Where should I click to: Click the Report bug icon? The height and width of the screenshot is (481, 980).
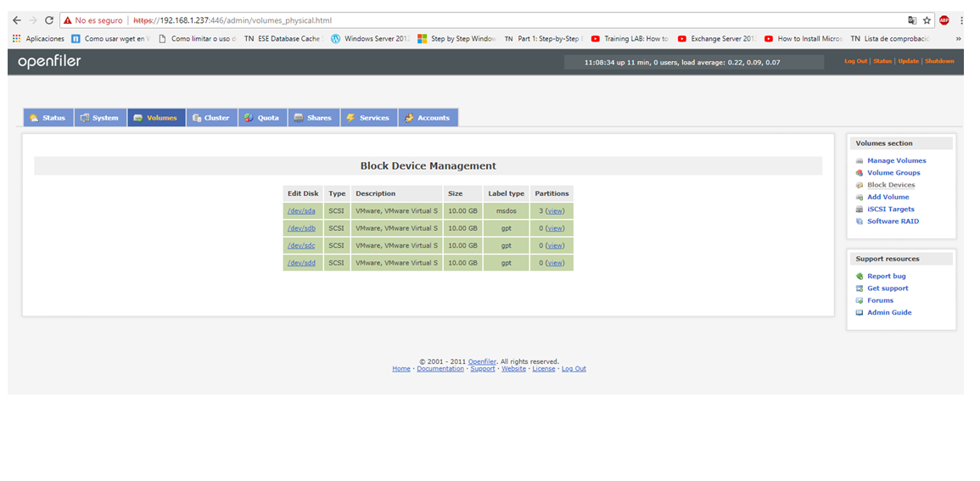tap(860, 276)
